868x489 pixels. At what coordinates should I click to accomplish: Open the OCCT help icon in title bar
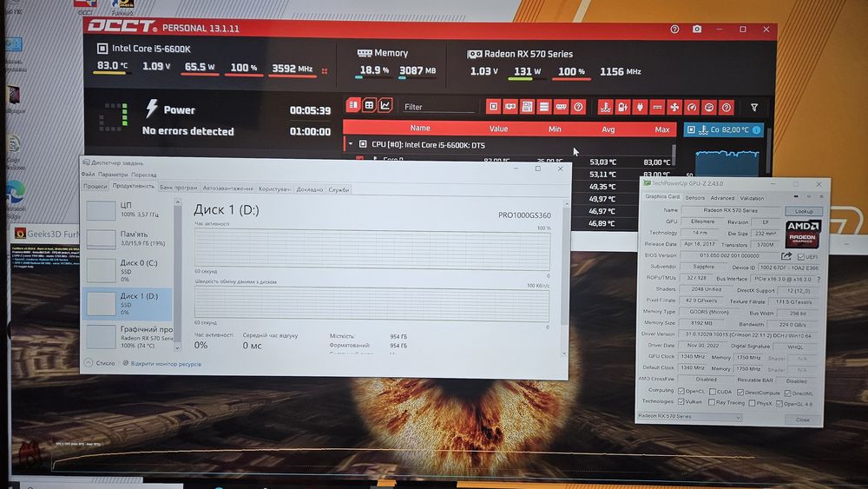pyautogui.click(x=674, y=29)
